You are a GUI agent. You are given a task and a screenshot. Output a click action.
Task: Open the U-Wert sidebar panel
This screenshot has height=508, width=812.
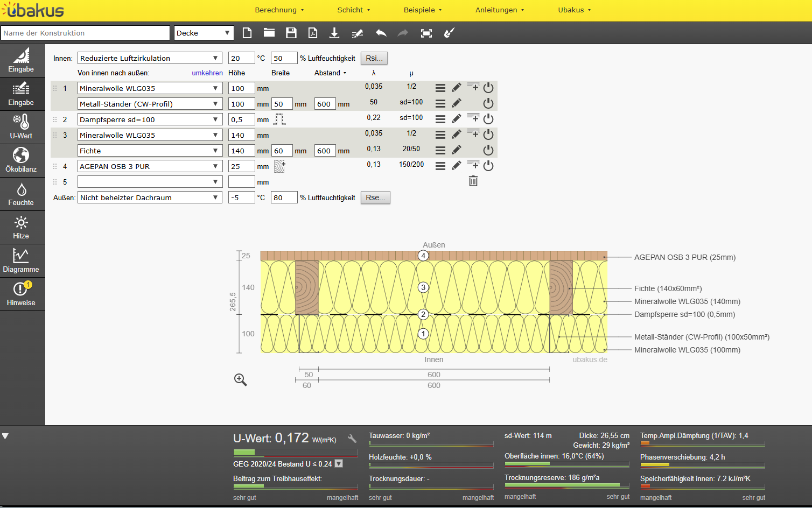(x=22, y=127)
